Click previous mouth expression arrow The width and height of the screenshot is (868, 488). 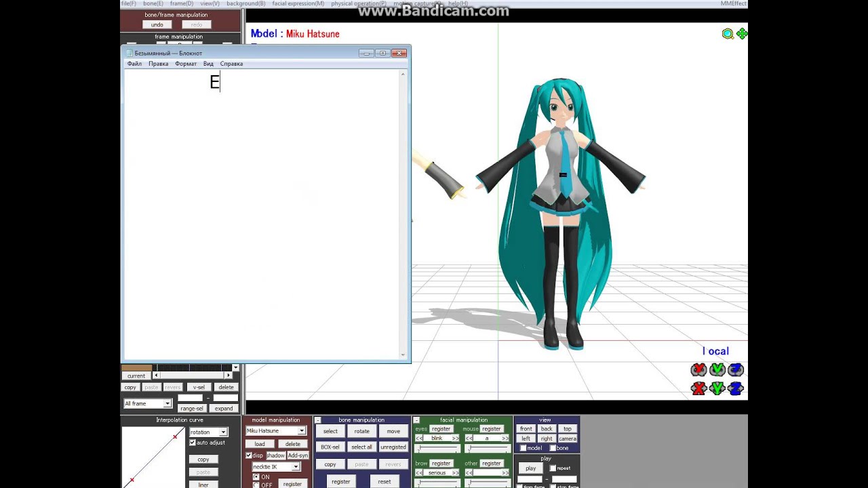click(x=469, y=439)
